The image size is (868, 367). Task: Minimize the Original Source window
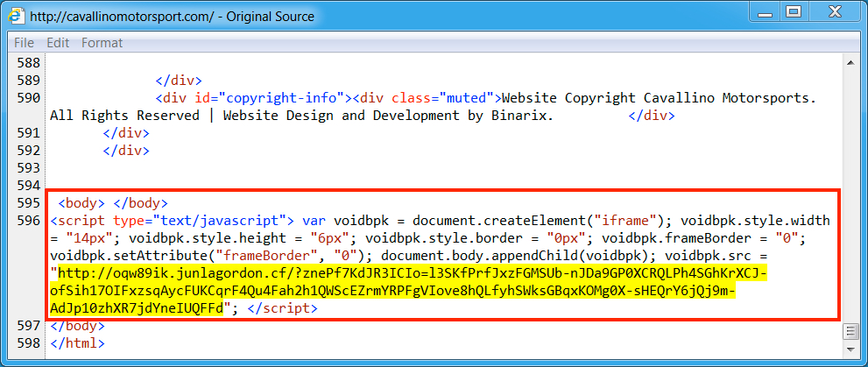click(x=765, y=11)
